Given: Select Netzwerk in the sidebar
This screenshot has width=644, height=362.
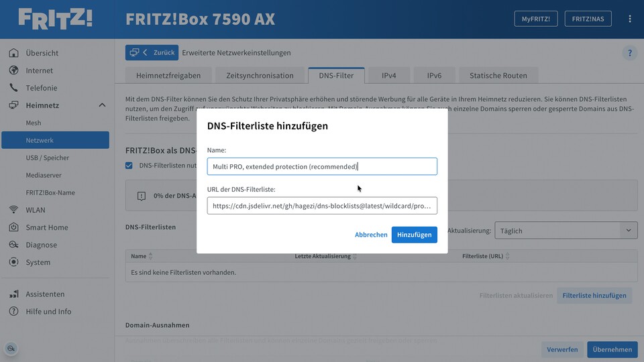Looking at the screenshot, I should tap(55, 140).
